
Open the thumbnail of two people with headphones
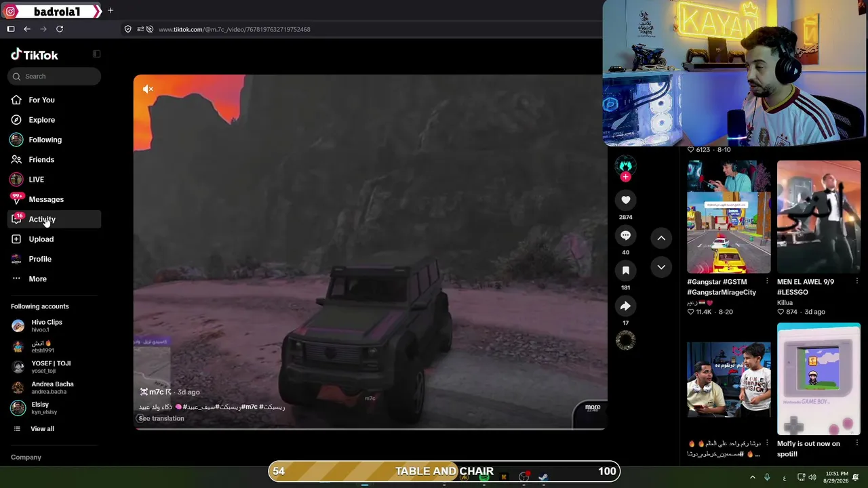click(728, 379)
